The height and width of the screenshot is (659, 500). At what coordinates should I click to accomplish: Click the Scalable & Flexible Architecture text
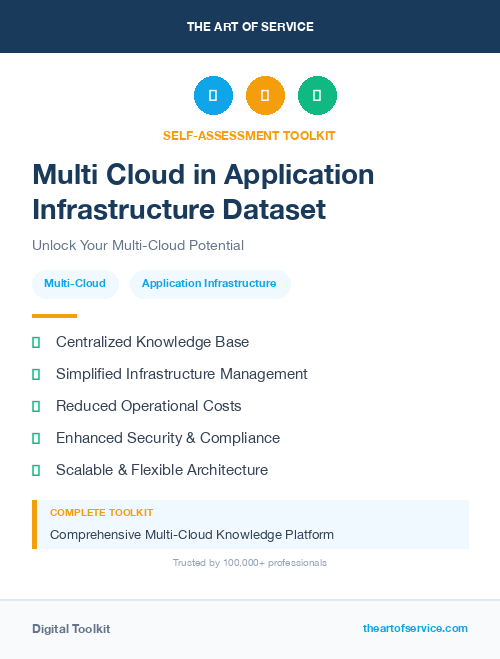coord(162,470)
